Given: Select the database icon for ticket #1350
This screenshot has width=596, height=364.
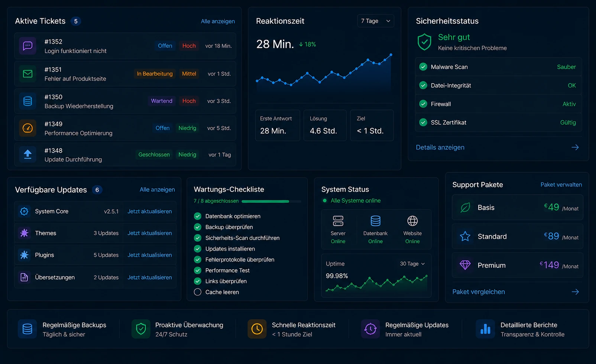Looking at the screenshot, I should coord(27,101).
